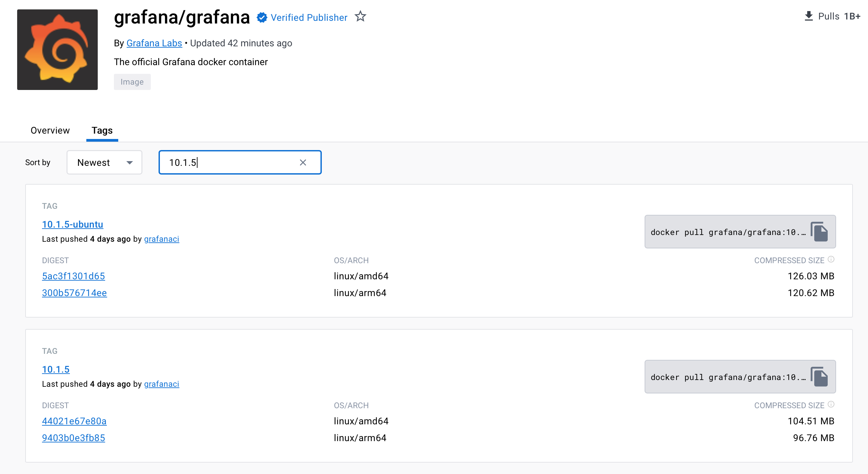Copy the docker pull command for 10.1.5-ubuntu
This screenshot has height=474, width=868.
[820, 232]
